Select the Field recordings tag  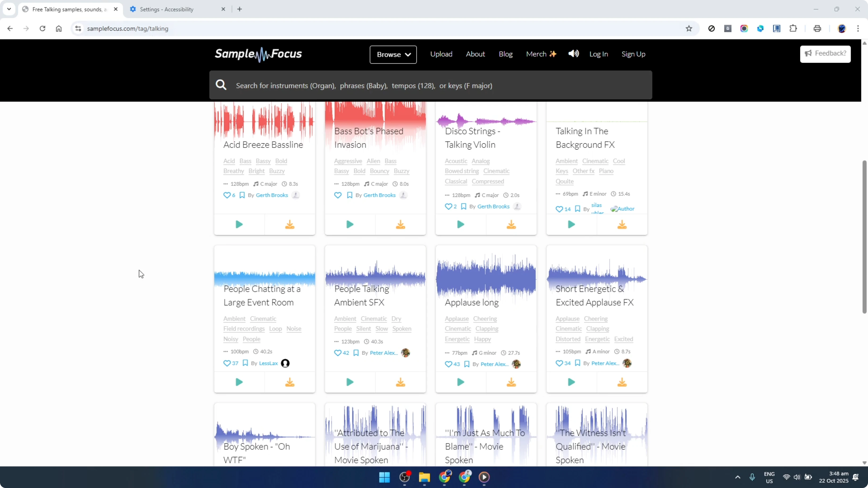coord(244,329)
